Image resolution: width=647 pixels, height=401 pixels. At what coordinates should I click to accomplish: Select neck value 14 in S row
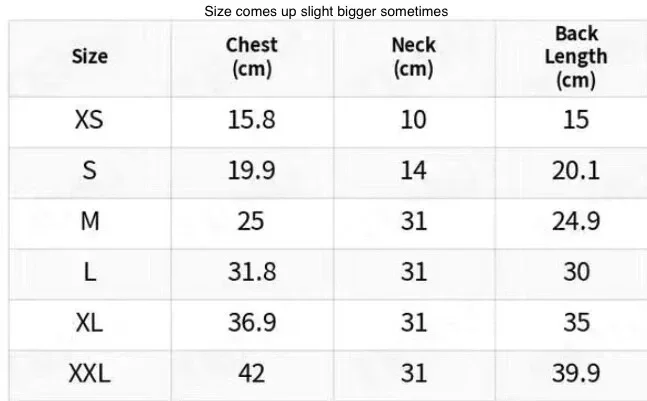(x=413, y=170)
